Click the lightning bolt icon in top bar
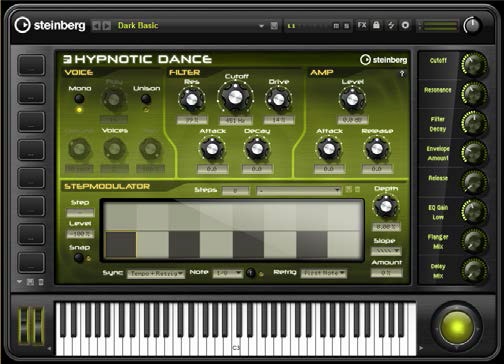The image size is (504, 364). point(391,25)
